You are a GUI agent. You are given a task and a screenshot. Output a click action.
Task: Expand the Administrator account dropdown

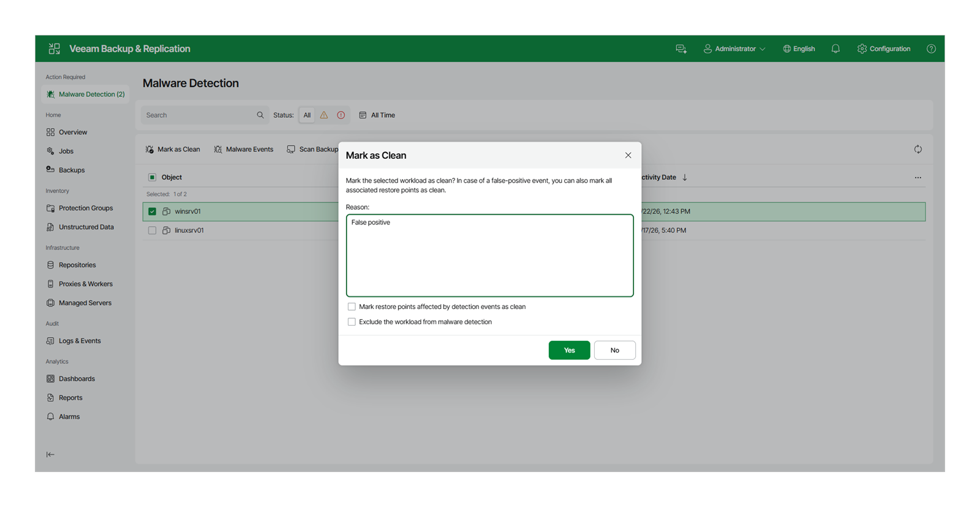(734, 49)
